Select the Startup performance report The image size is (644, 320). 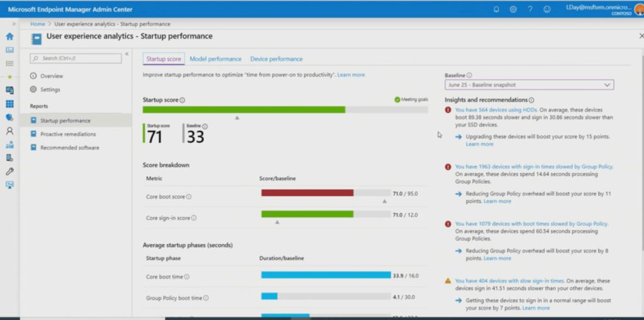pyautogui.click(x=75, y=120)
